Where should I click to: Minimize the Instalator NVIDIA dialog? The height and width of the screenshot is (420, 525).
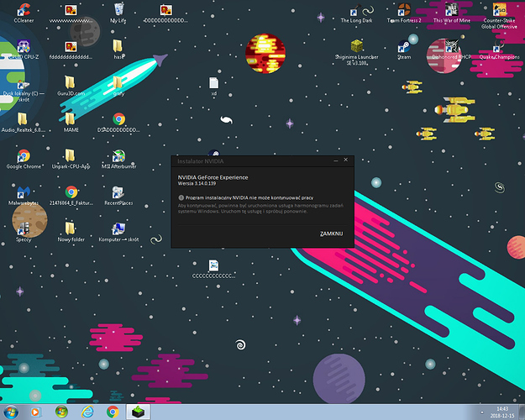click(x=336, y=160)
